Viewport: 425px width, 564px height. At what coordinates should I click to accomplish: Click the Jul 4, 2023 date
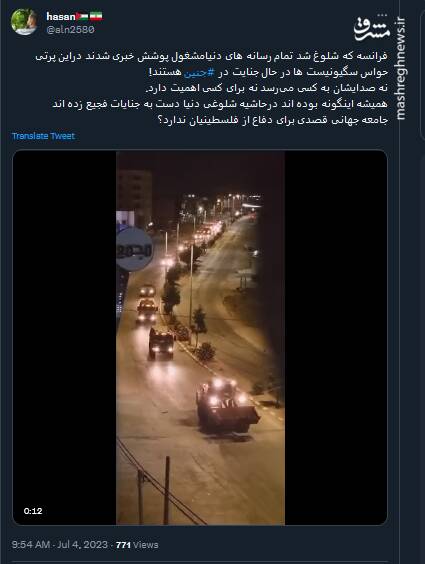tap(82, 545)
